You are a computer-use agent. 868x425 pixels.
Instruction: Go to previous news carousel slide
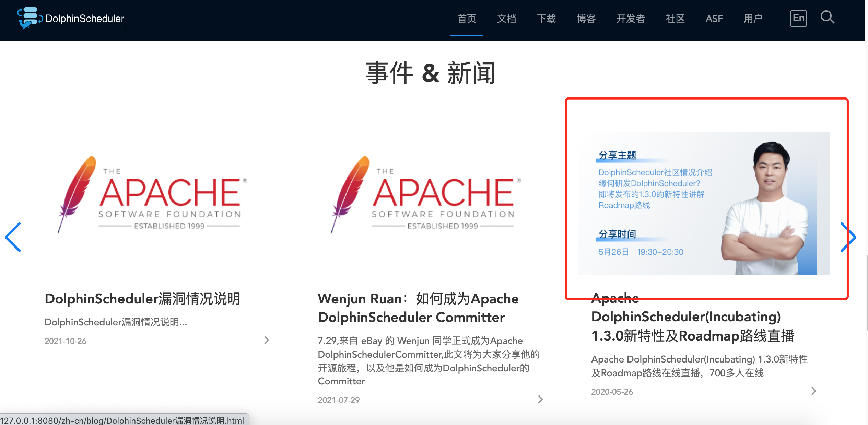point(13,237)
